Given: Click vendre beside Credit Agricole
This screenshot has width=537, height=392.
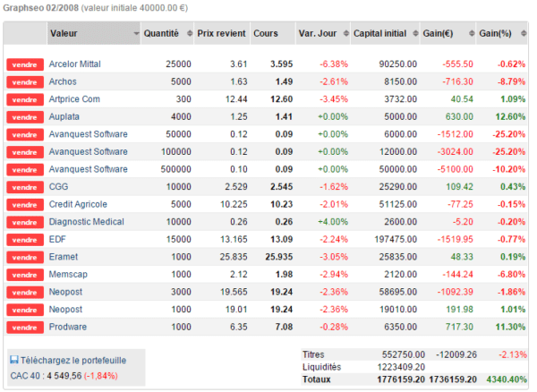Looking at the screenshot, I should click(25, 204).
